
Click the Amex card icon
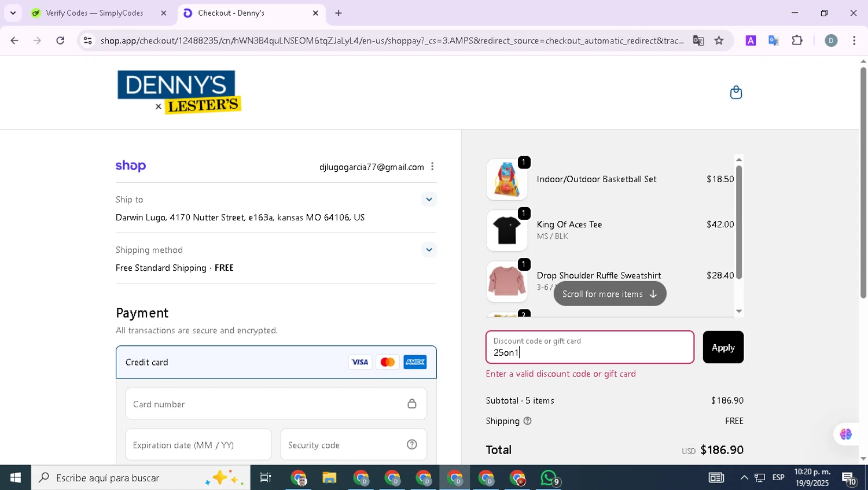[415, 362]
